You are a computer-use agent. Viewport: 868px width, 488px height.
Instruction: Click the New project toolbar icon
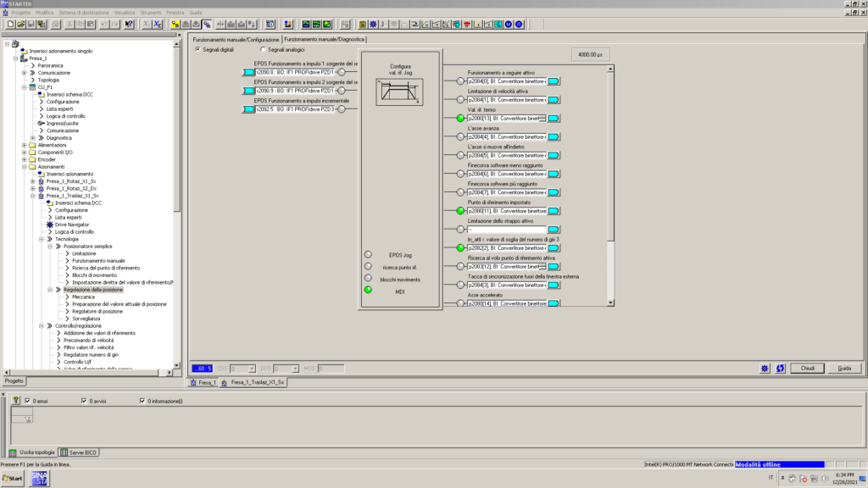pos(10,25)
